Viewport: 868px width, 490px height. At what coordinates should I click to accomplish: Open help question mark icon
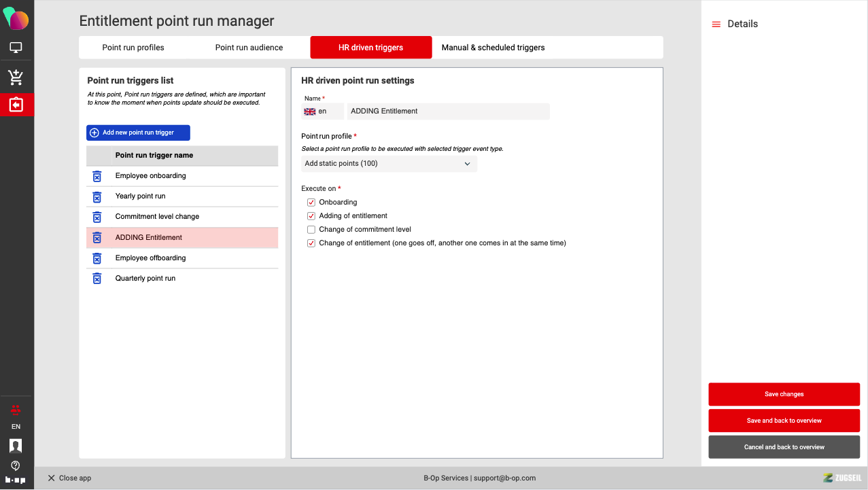(16, 466)
